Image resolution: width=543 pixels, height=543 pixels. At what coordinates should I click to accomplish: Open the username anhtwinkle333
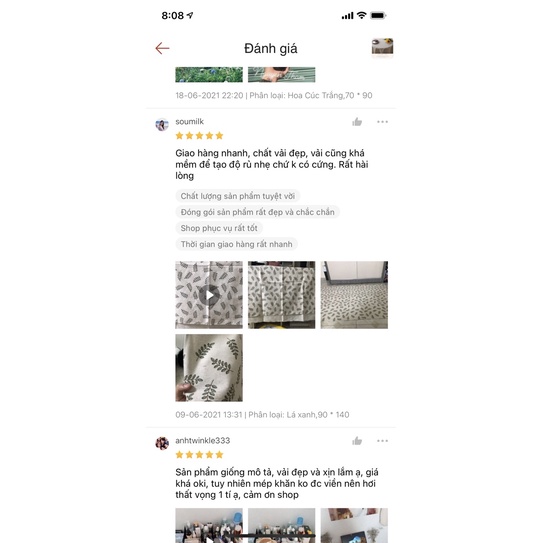pyautogui.click(x=203, y=440)
